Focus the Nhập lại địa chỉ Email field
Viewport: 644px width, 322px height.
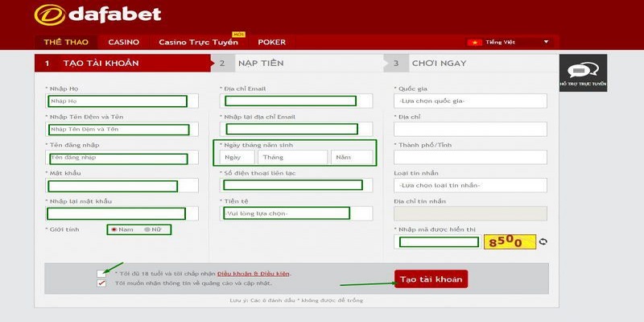point(296,130)
